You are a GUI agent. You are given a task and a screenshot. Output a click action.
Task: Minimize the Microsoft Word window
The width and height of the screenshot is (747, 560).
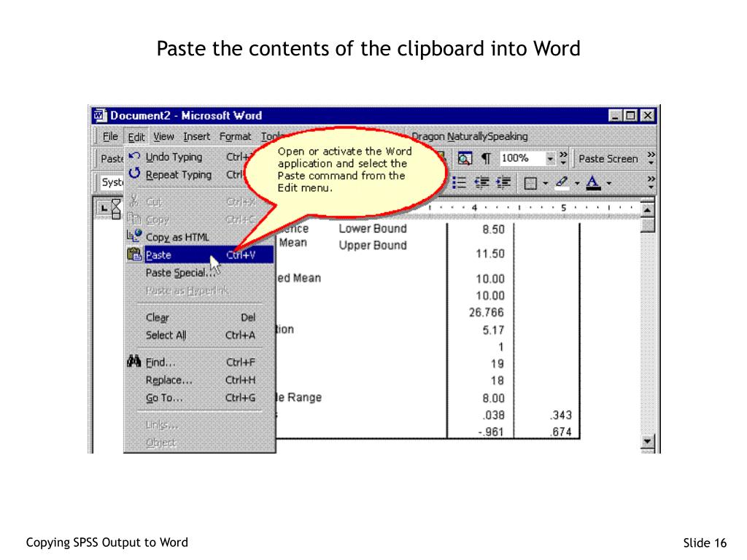coord(616,115)
